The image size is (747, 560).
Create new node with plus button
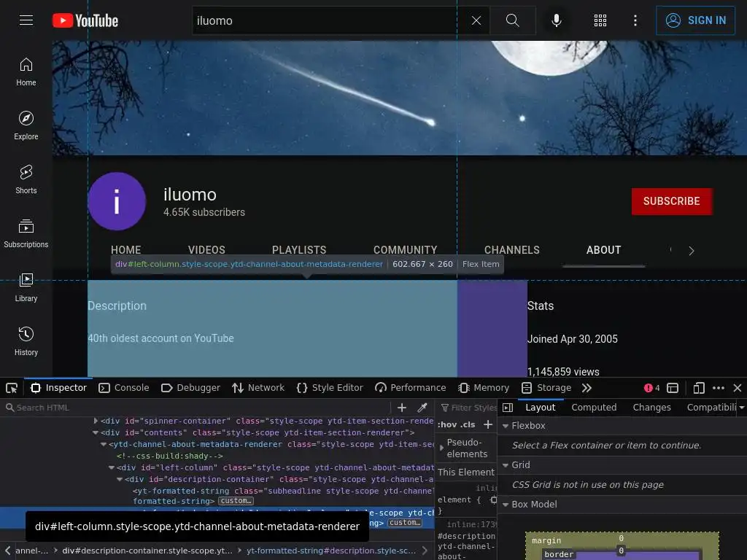point(402,408)
